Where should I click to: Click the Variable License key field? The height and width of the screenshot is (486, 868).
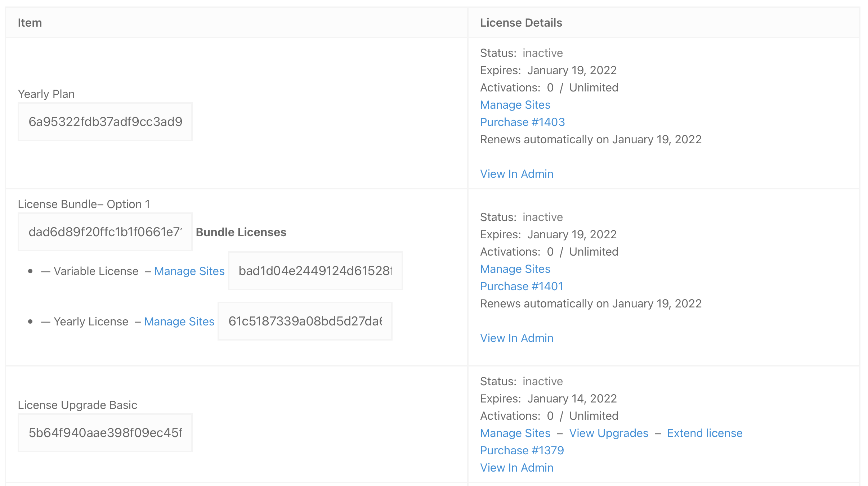[x=315, y=271]
